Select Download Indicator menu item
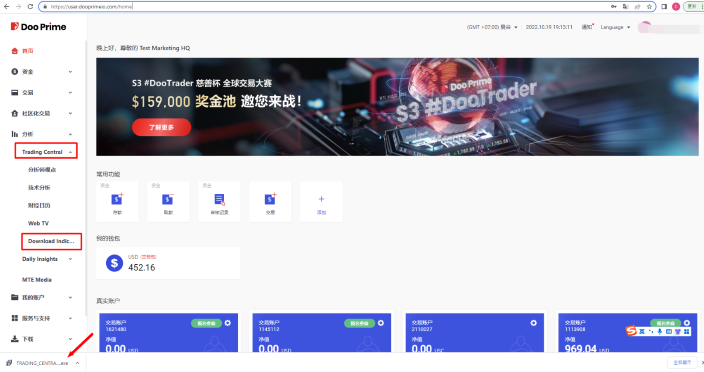 (51, 241)
